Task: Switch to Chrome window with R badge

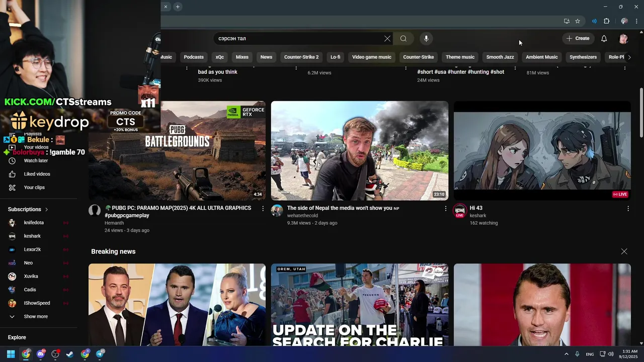Action: click(x=85, y=354)
